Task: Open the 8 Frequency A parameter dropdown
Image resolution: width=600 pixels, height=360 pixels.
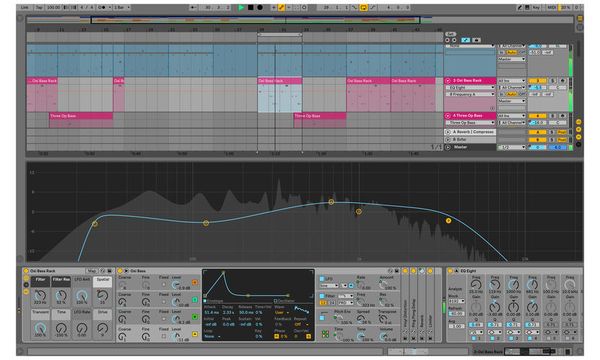Action: pos(470,94)
